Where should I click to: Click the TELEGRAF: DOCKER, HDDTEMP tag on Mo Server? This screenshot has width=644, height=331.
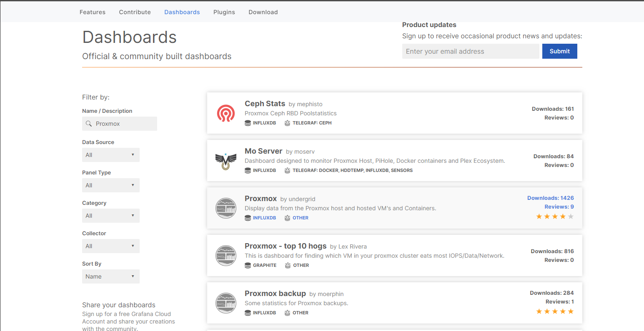[x=353, y=170]
